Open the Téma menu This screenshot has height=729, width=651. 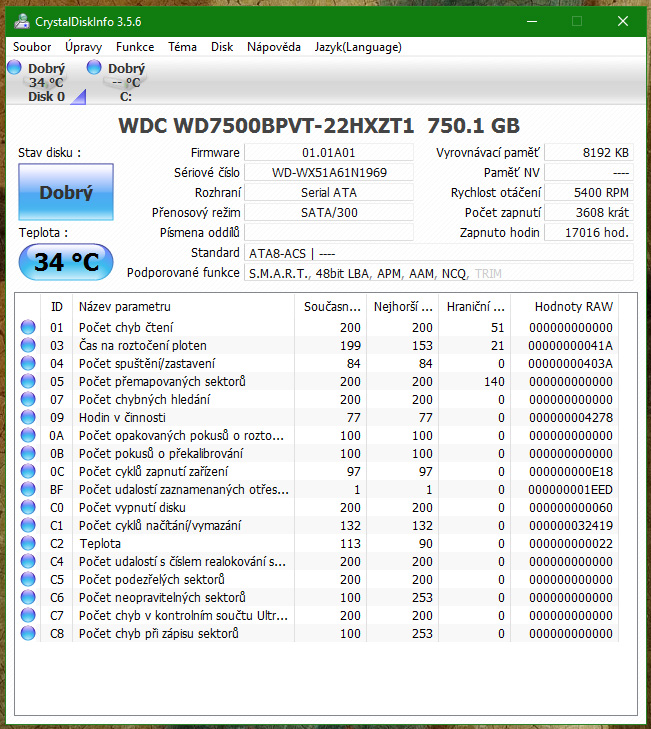point(182,47)
